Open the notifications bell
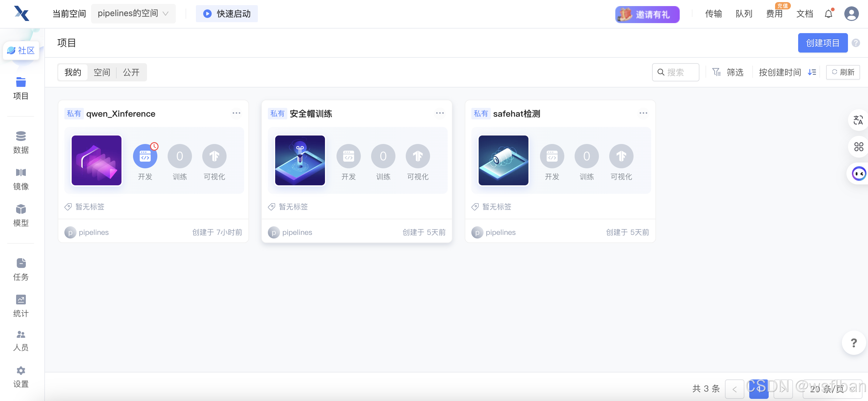The height and width of the screenshot is (401, 868). tap(828, 14)
